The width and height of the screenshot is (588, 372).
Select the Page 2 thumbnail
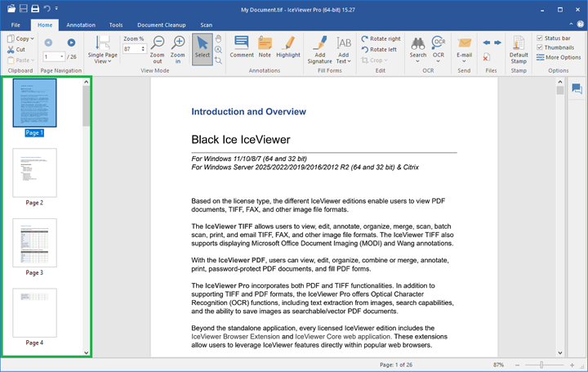pos(34,173)
